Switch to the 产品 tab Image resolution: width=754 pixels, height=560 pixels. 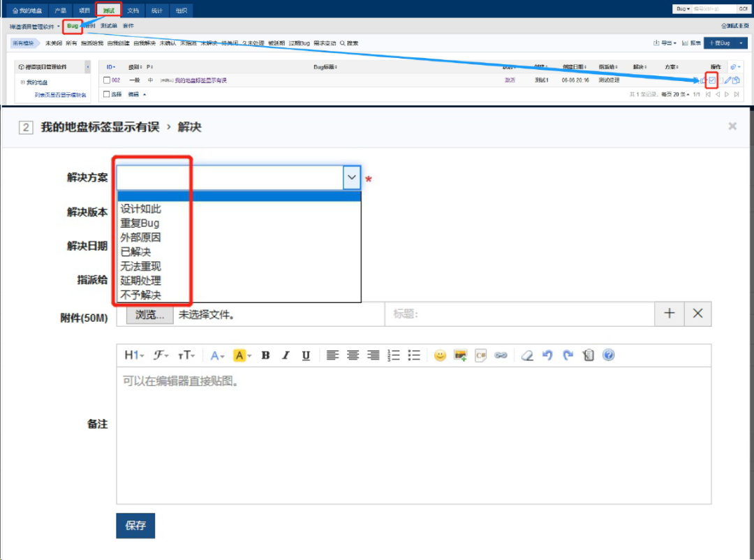pos(61,10)
